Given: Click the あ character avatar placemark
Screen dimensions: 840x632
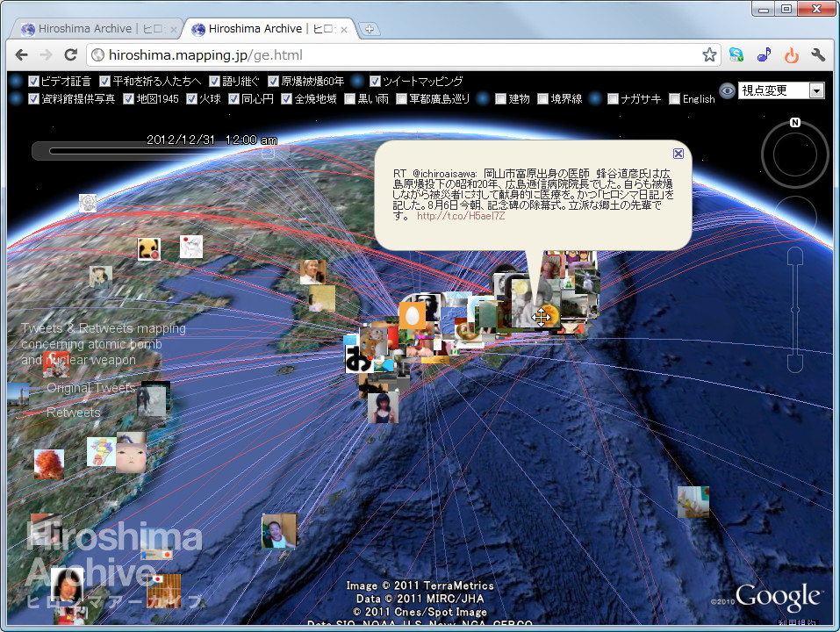Looking at the screenshot, I should tap(358, 359).
